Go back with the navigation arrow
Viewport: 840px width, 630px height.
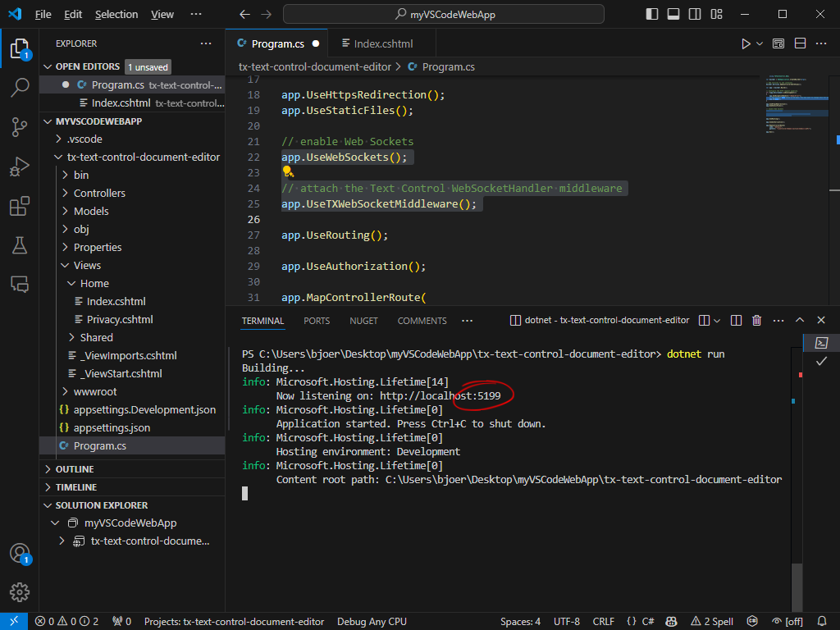click(x=244, y=15)
